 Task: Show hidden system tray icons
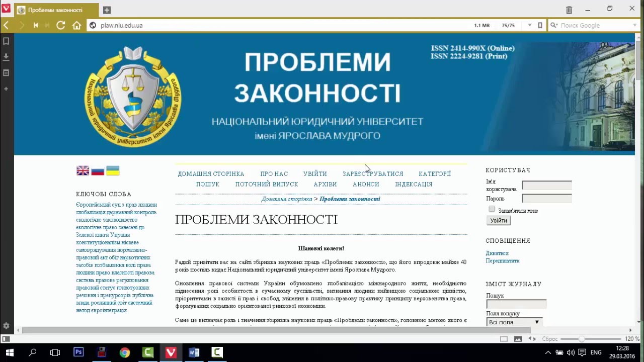[x=548, y=352]
